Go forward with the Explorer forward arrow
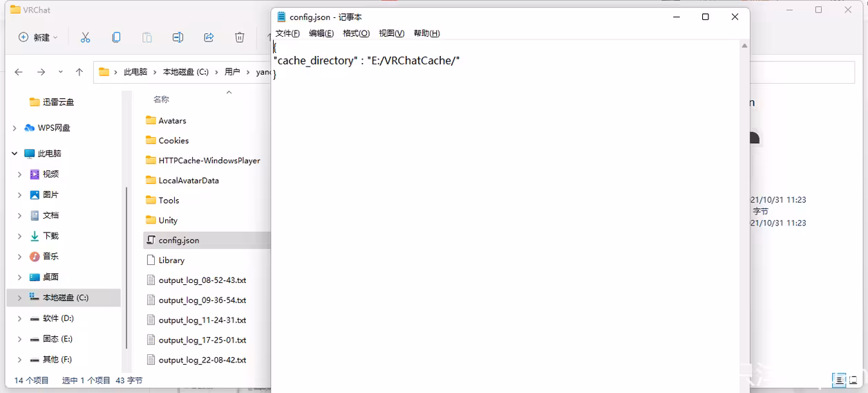Viewport: 868px width, 393px height. pos(41,72)
